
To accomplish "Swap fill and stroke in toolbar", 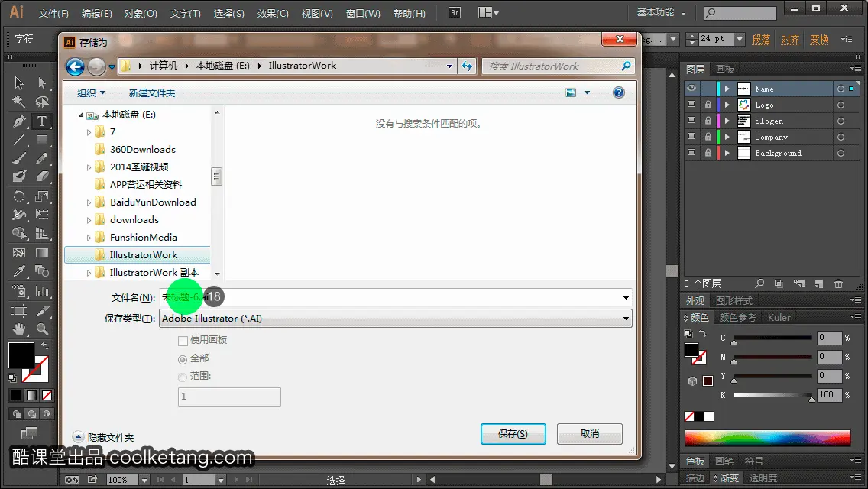I will [45, 345].
